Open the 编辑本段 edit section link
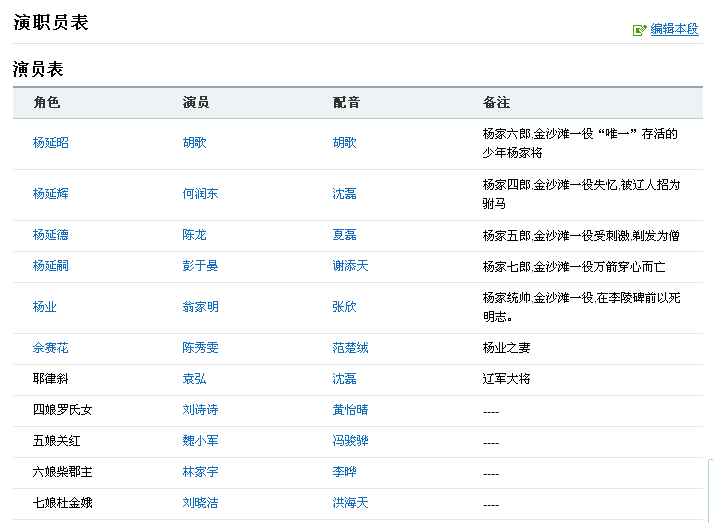This screenshot has width=713, height=523. (x=674, y=30)
